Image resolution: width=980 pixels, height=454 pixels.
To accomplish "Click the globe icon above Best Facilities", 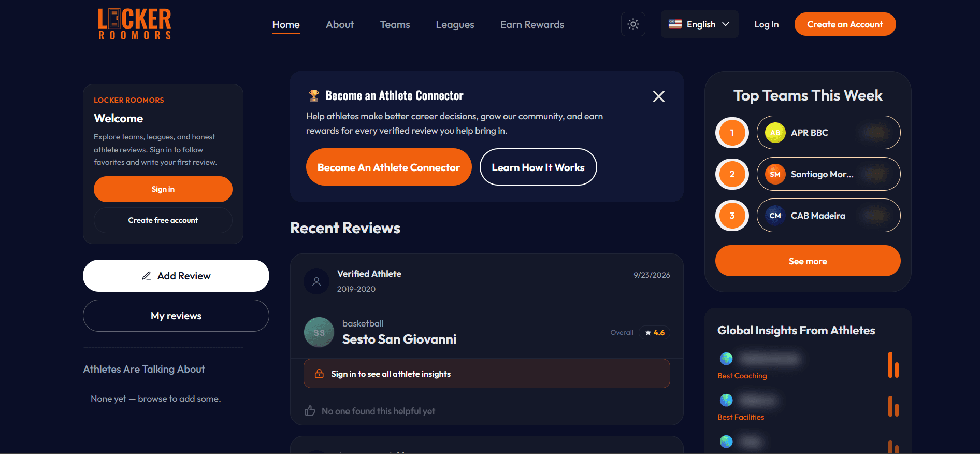I will pyautogui.click(x=726, y=400).
